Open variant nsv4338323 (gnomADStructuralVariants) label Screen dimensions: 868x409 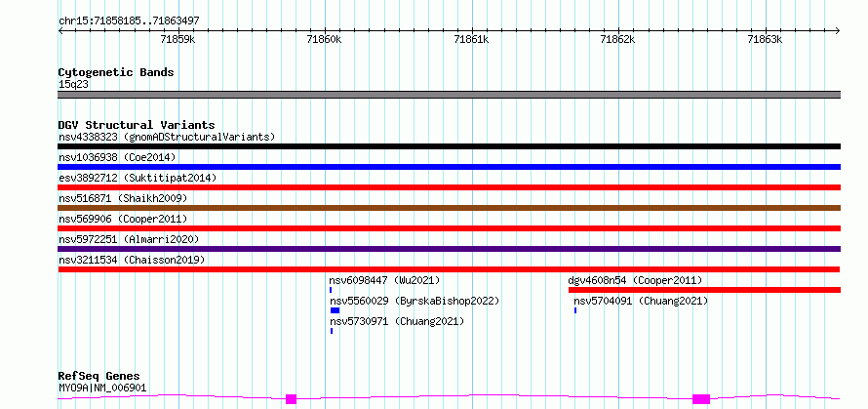tap(167, 137)
